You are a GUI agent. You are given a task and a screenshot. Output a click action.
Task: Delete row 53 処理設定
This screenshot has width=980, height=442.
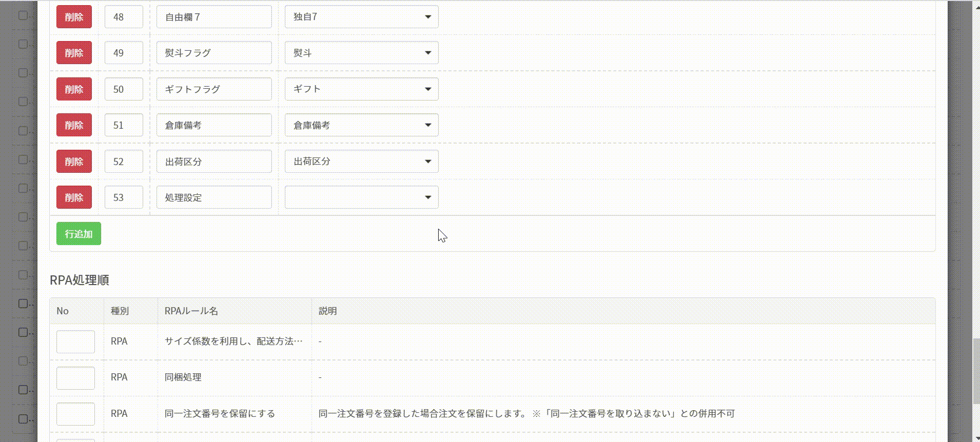tap(74, 197)
